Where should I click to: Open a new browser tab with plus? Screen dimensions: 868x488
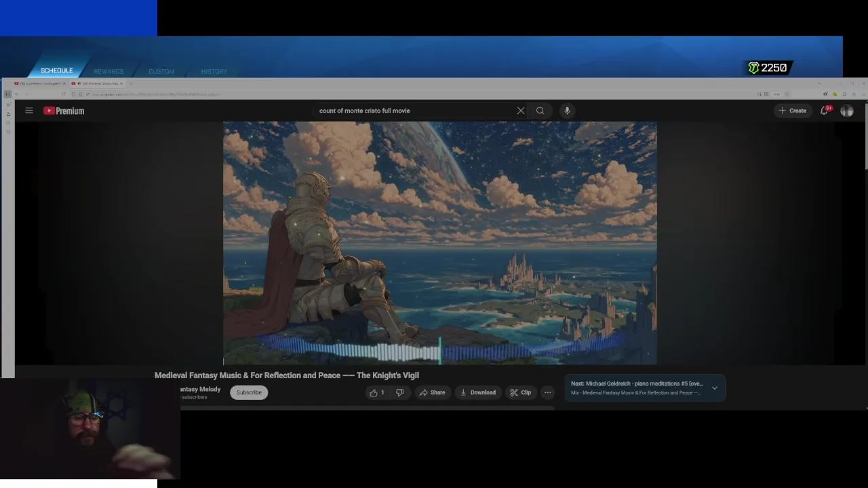coord(131,83)
